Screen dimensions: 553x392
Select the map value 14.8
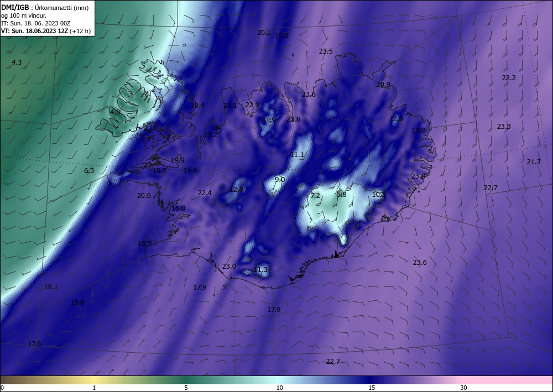click(x=419, y=130)
